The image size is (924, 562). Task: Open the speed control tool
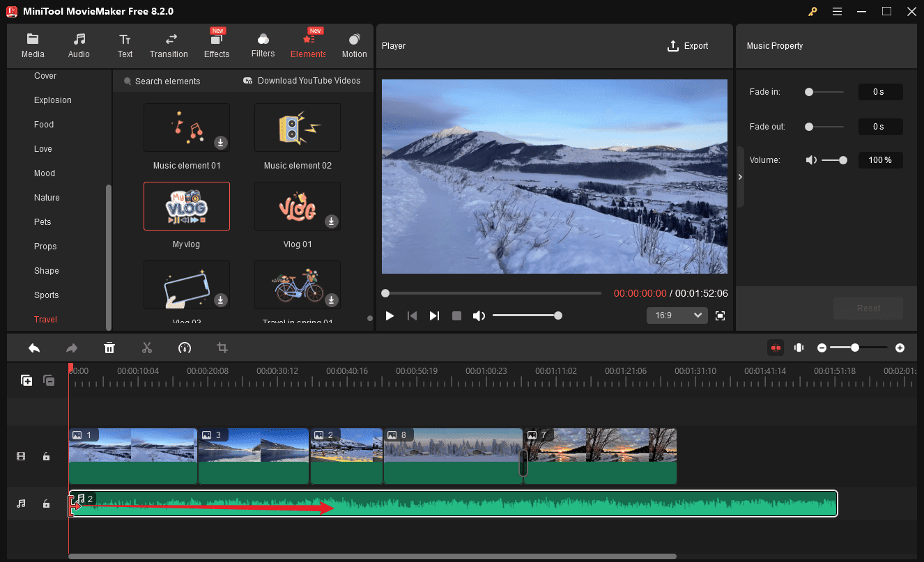coord(185,348)
